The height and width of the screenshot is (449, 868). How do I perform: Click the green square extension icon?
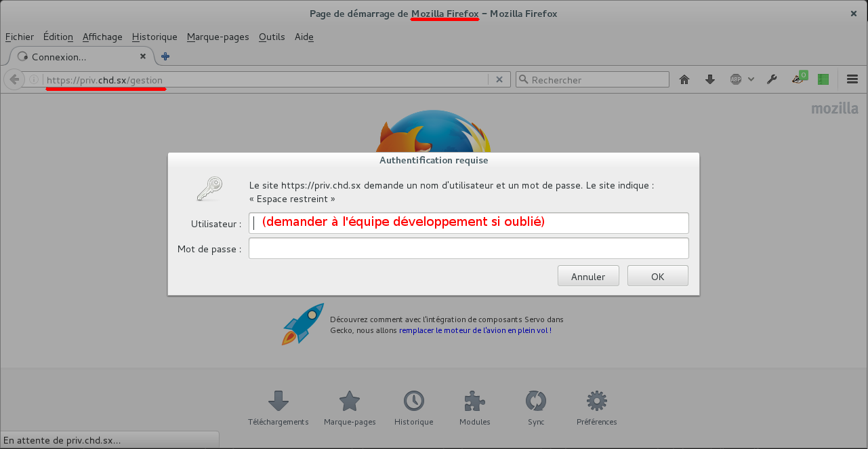[823, 79]
